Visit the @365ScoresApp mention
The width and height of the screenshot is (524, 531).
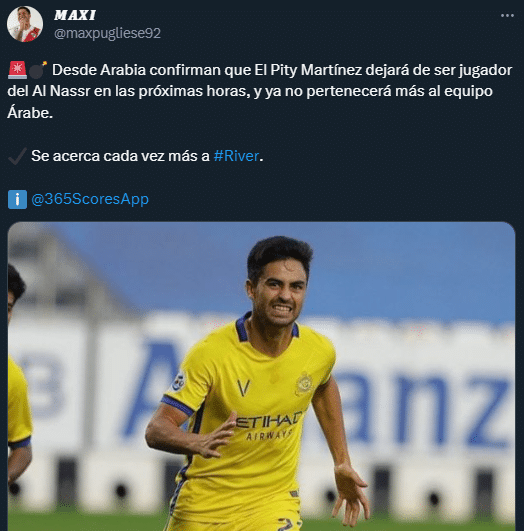click(x=90, y=199)
